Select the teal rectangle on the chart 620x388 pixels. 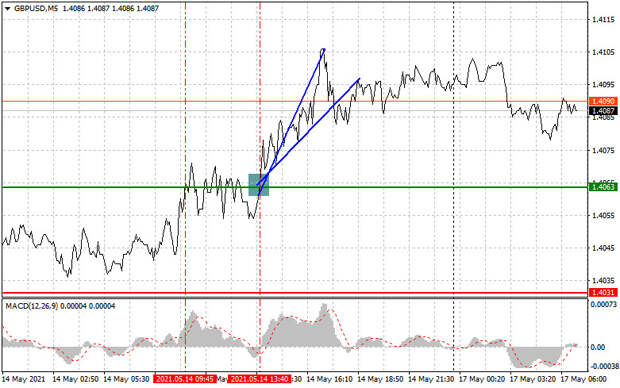point(259,185)
